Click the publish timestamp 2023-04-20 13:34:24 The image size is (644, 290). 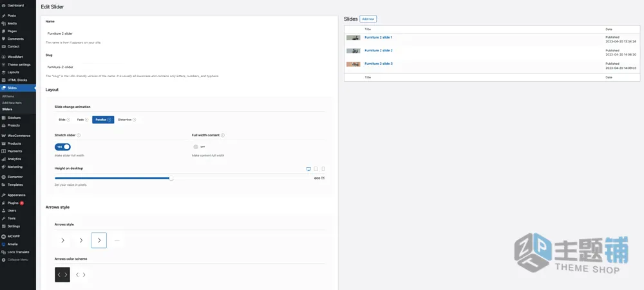pyautogui.click(x=621, y=41)
